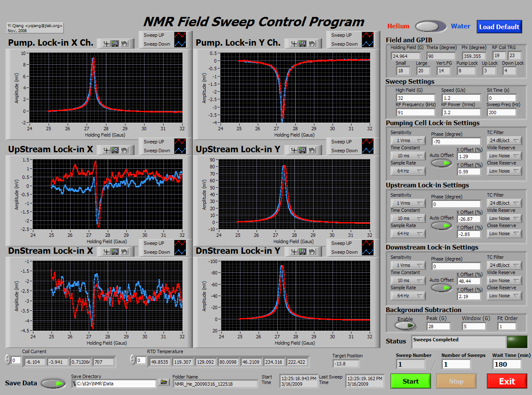532x395 pixels.
Task: Open Pumping Cell Sample Rate dropdown
Action: (408, 171)
